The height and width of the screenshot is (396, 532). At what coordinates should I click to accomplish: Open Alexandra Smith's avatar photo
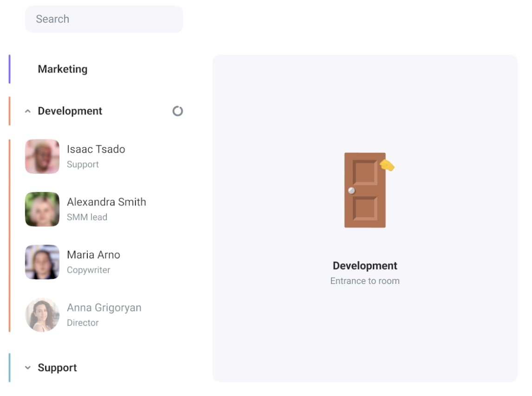pos(42,209)
